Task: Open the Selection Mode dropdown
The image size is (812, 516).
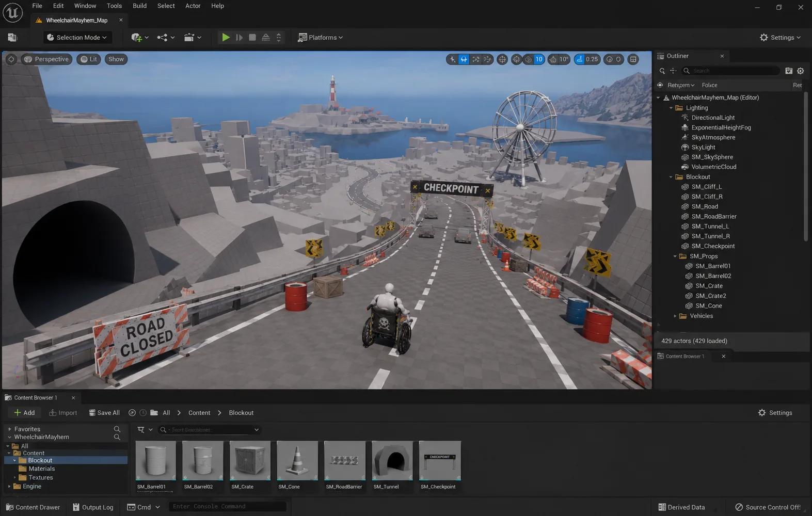Action: click(x=76, y=37)
